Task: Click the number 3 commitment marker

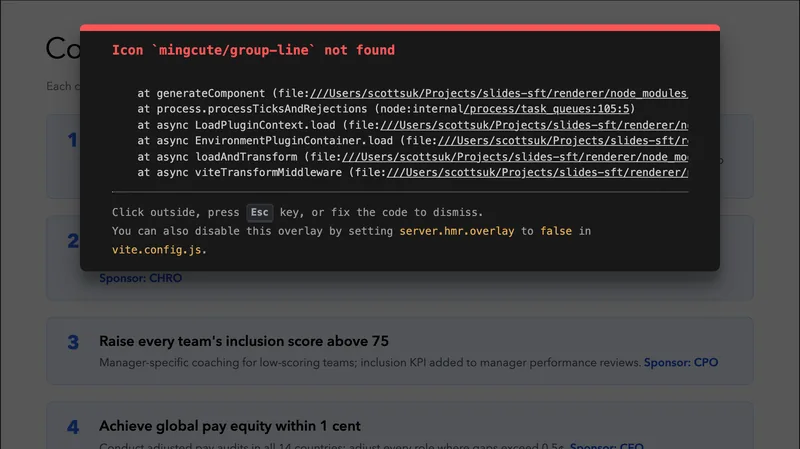Action: coord(73,342)
